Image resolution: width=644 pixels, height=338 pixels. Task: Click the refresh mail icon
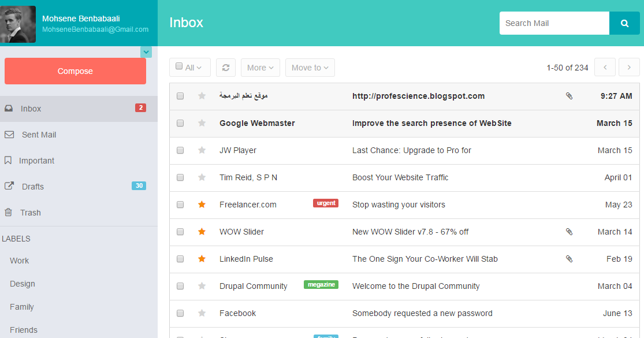click(x=226, y=68)
